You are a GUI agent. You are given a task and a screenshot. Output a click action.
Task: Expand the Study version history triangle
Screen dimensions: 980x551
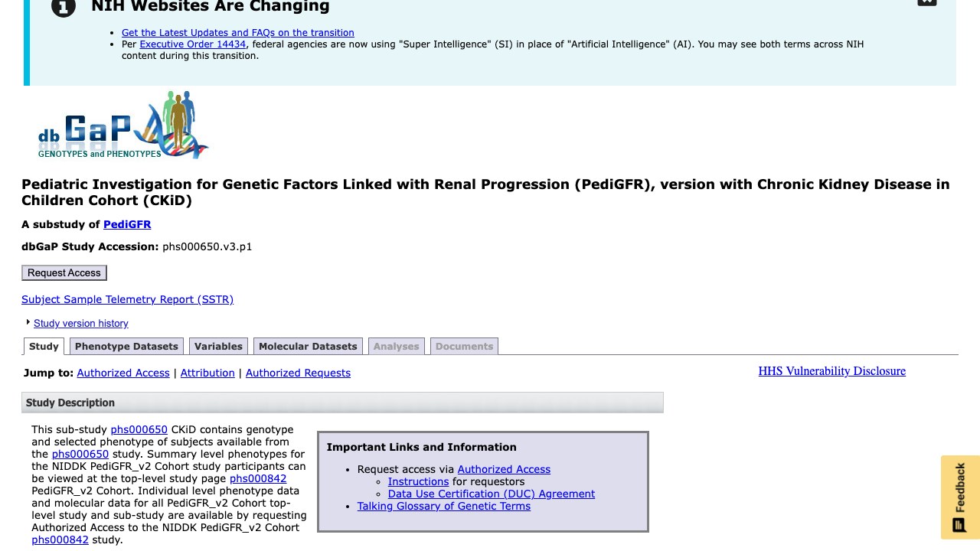(28, 322)
